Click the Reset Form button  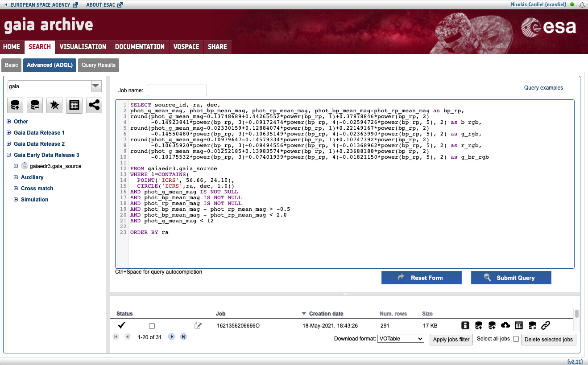click(422, 278)
